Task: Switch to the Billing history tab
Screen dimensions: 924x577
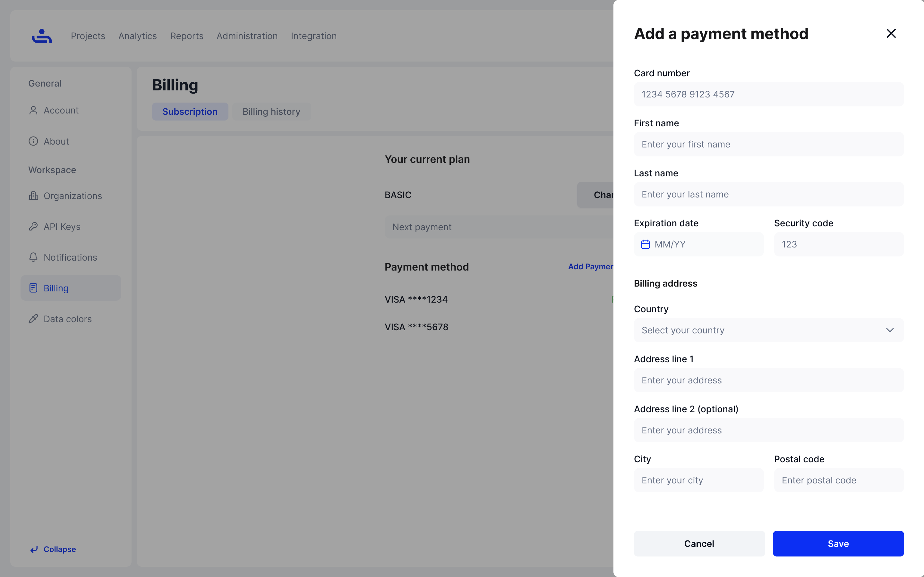Action: click(x=271, y=112)
